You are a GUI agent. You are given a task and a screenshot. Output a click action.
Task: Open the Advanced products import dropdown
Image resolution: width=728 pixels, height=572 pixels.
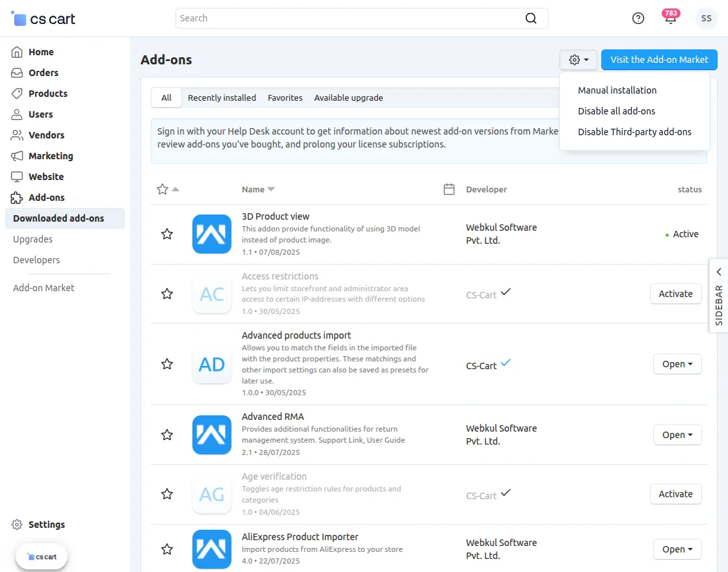(x=677, y=364)
